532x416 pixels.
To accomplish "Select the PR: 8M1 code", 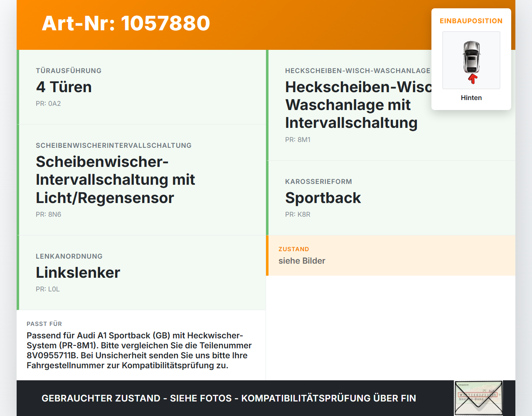I will [x=298, y=139].
